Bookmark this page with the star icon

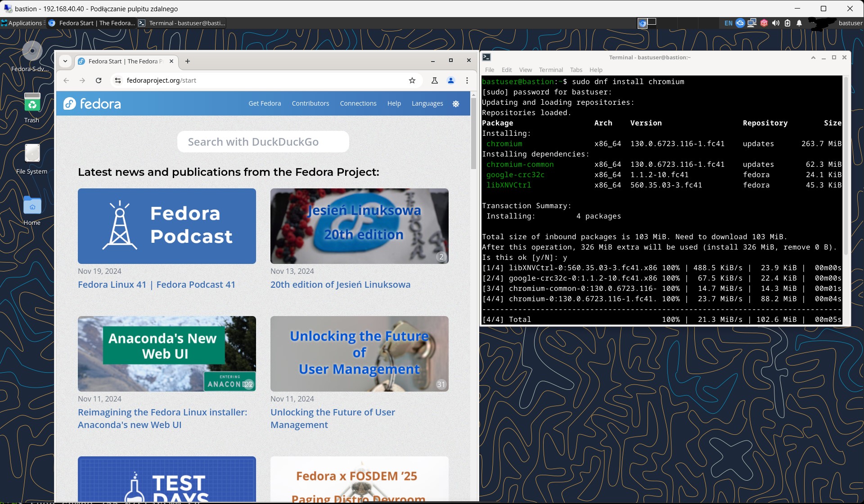tap(412, 80)
